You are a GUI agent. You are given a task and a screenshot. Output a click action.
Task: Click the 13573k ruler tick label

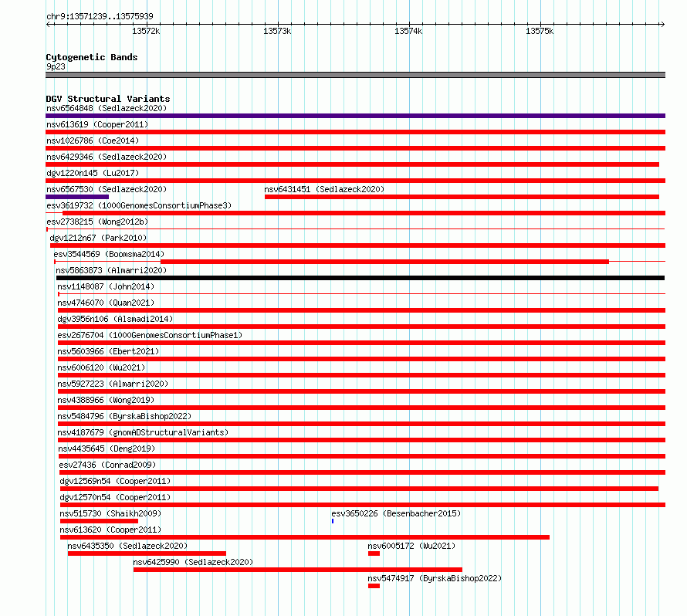pyautogui.click(x=277, y=31)
